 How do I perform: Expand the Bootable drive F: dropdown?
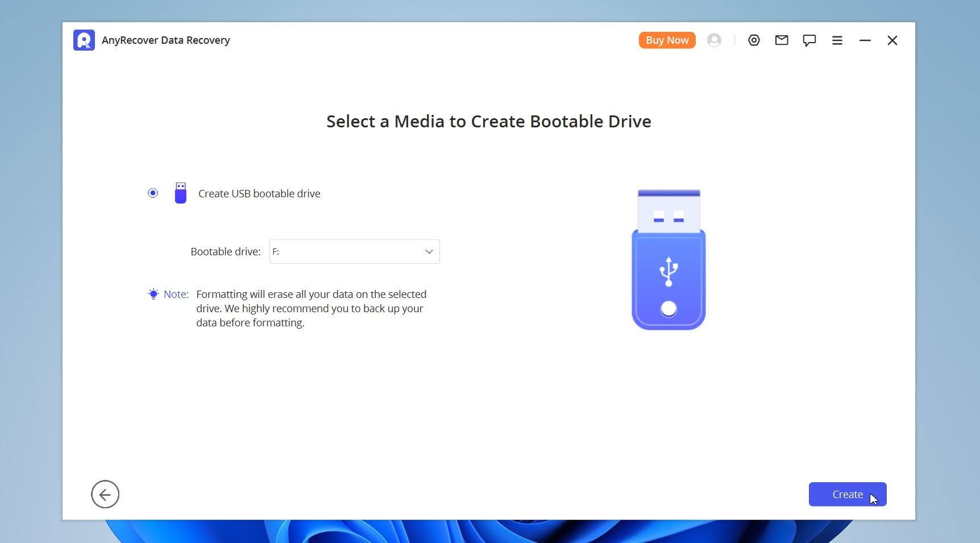(x=354, y=251)
